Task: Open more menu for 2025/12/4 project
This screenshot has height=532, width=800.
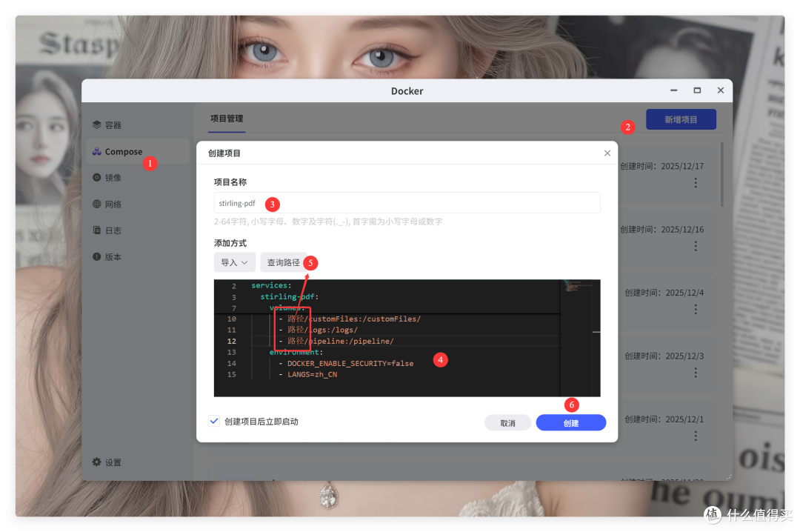Action: click(696, 310)
